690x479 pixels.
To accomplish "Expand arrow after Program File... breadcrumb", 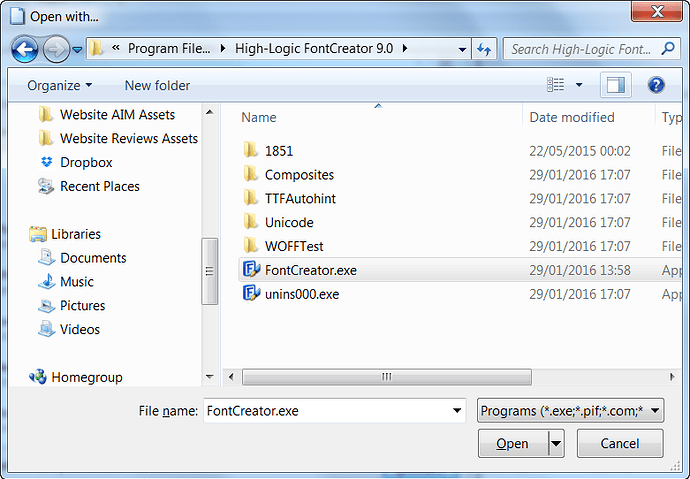I will 223,48.
